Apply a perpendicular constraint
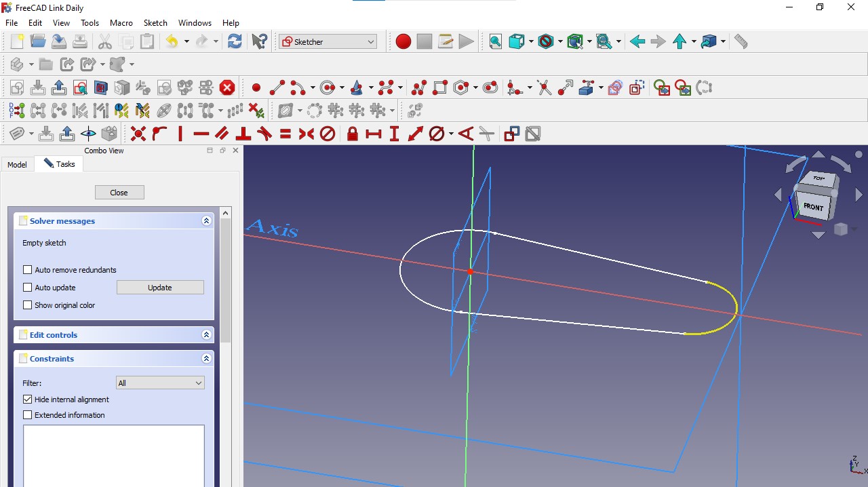 pyautogui.click(x=243, y=134)
